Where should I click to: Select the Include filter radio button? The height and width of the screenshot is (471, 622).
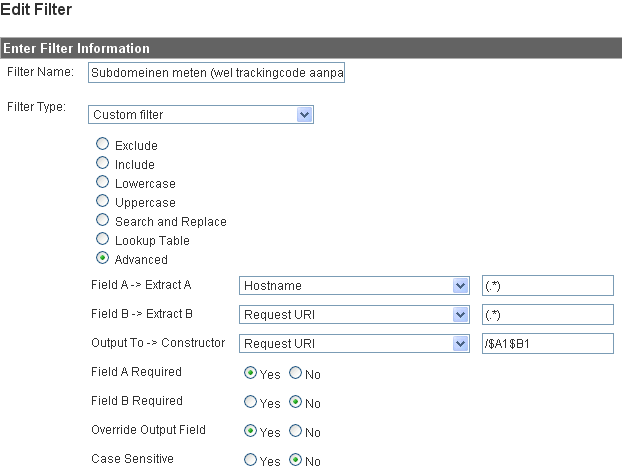coord(102,163)
